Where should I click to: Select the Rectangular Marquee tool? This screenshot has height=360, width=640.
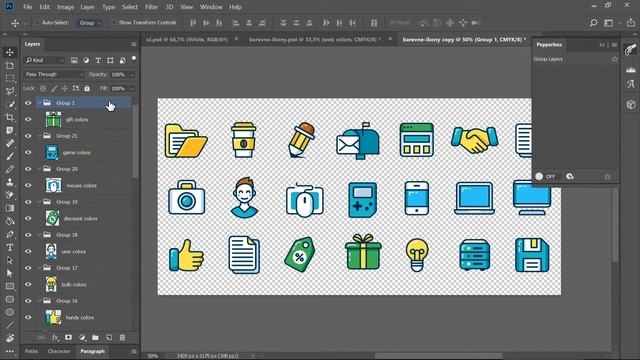pos(10,78)
